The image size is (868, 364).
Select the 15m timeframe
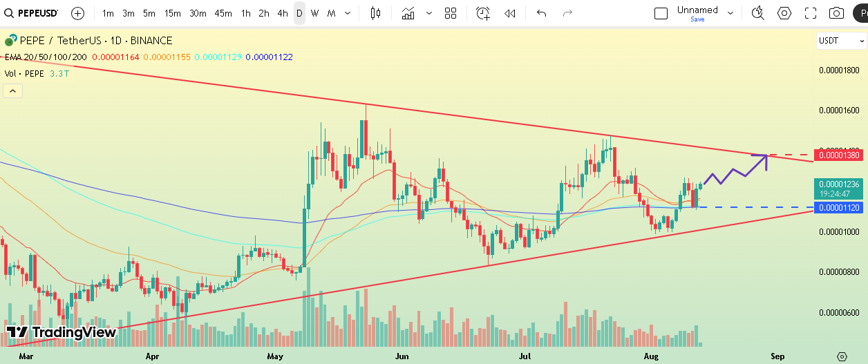tap(173, 13)
